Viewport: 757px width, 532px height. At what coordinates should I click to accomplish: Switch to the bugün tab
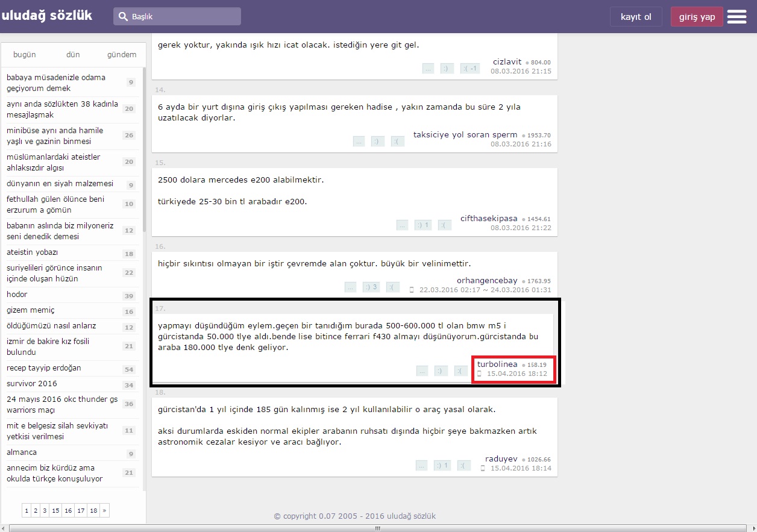tap(25, 54)
